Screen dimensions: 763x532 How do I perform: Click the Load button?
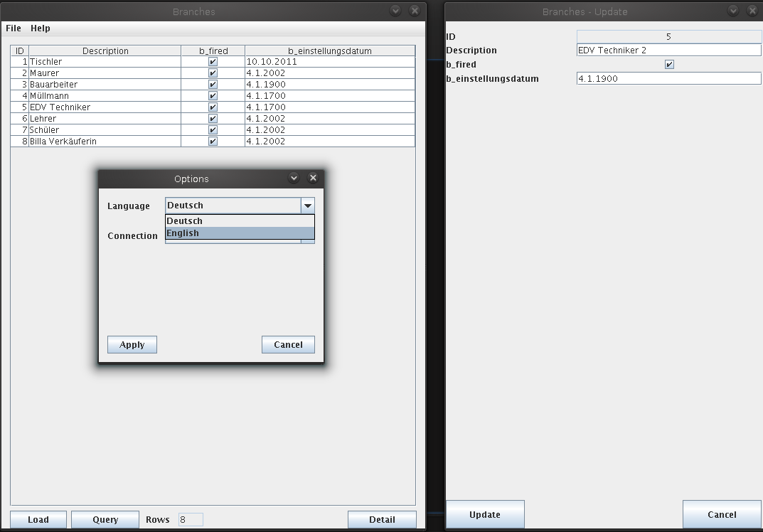point(38,519)
